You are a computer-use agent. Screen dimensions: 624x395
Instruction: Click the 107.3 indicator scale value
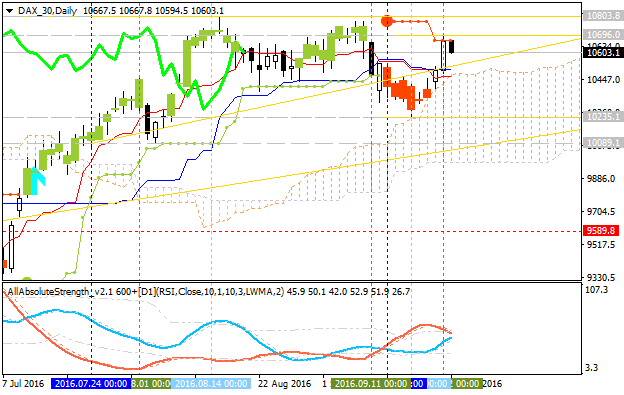pyautogui.click(x=598, y=290)
